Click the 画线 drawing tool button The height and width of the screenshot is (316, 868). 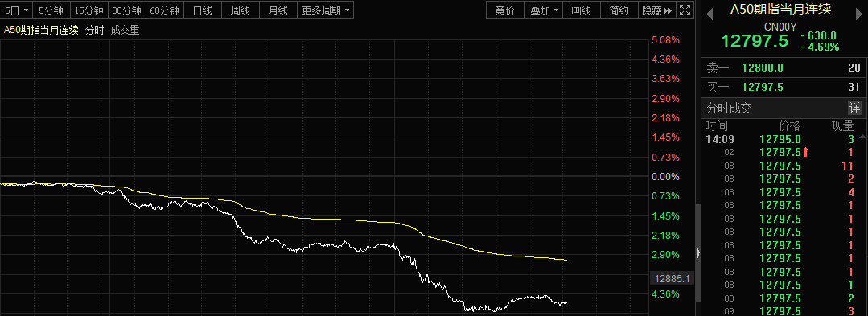[x=582, y=10]
